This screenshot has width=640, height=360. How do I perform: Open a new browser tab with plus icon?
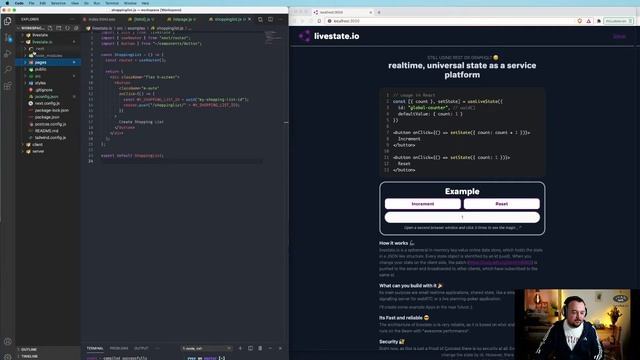[379, 12]
